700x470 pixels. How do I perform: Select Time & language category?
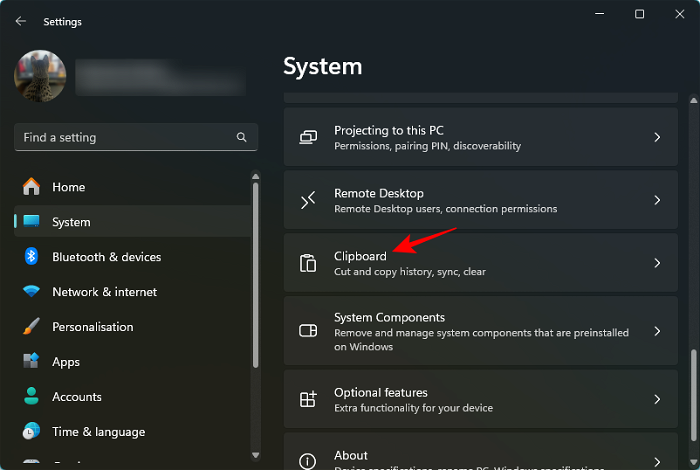pyautogui.click(x=98, y=432)
